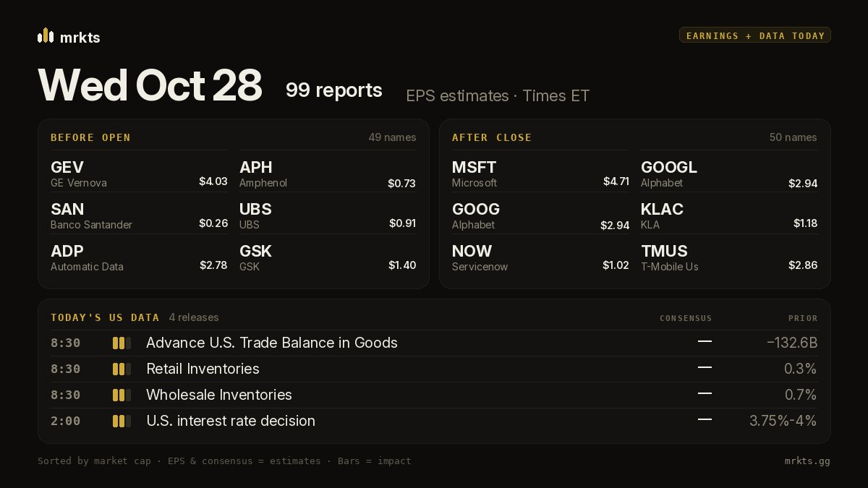Click the mrkts logo bars icon
The image size is (868, 488).
point(46,35)
